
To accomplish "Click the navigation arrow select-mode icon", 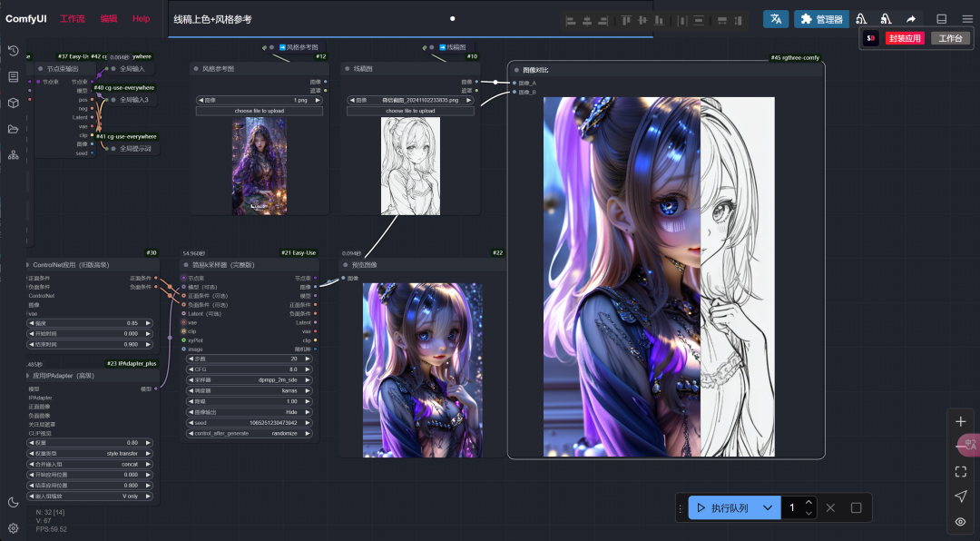I will (x=961, y=497).
